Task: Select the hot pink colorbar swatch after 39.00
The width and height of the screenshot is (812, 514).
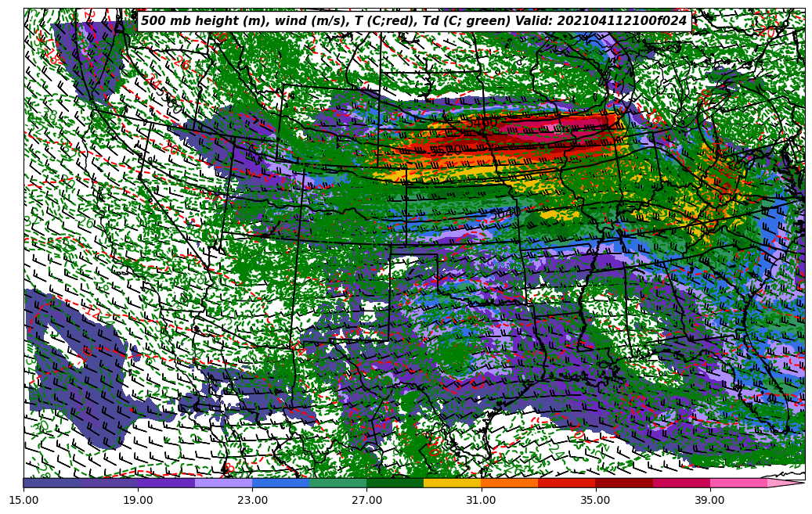Action: (x=738, y=483)
